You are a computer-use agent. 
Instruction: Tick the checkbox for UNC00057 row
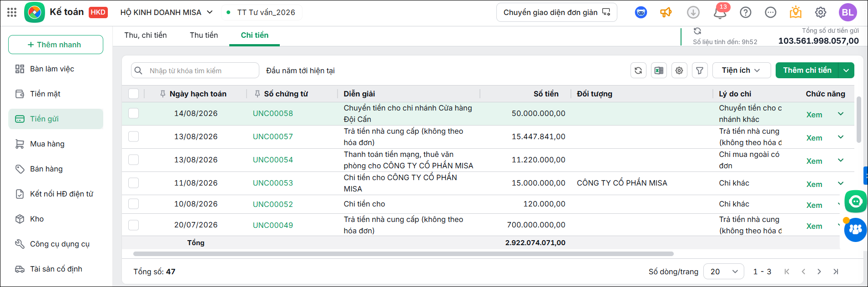click(x=133, y=136)
